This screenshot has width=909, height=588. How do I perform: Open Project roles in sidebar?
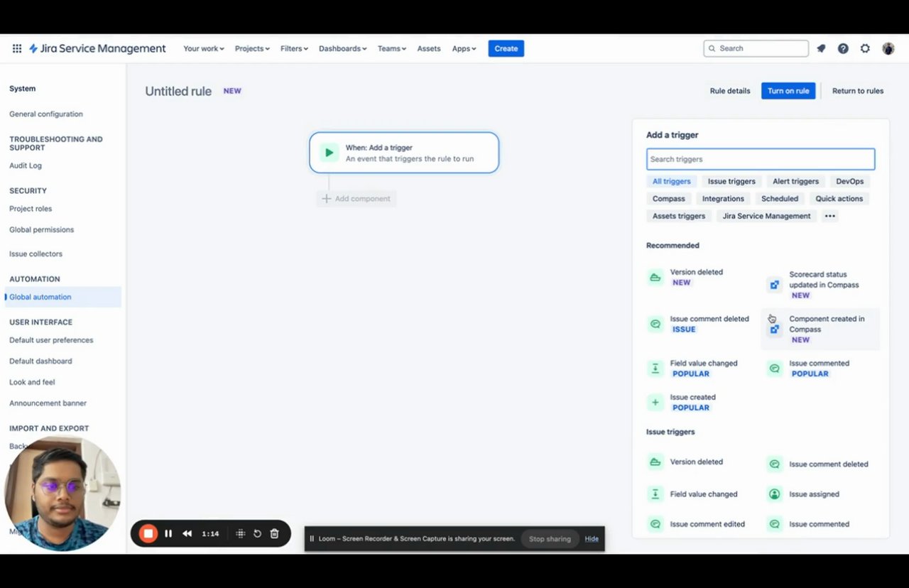(x=31, y=209)
